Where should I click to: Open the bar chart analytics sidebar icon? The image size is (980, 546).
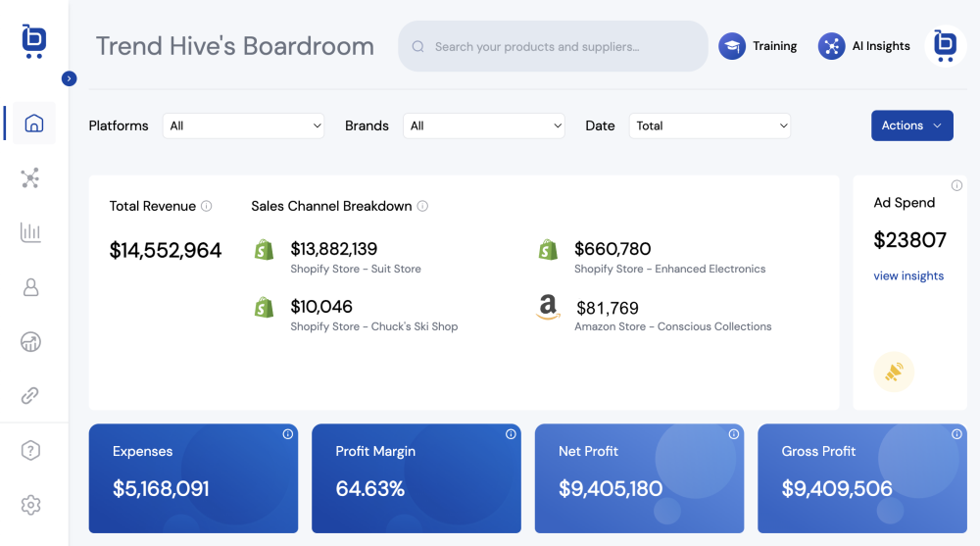click(30, 232)
